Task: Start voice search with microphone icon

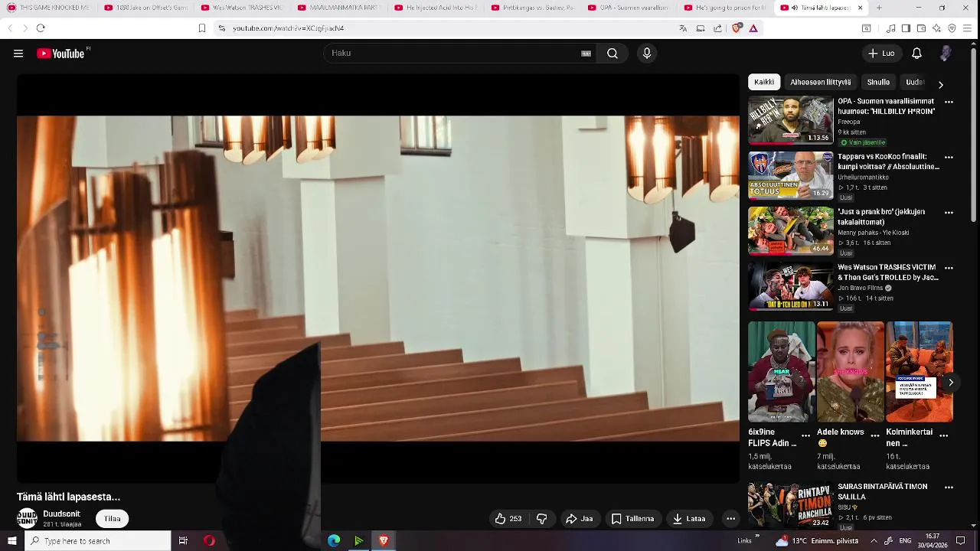Action: 647,54
